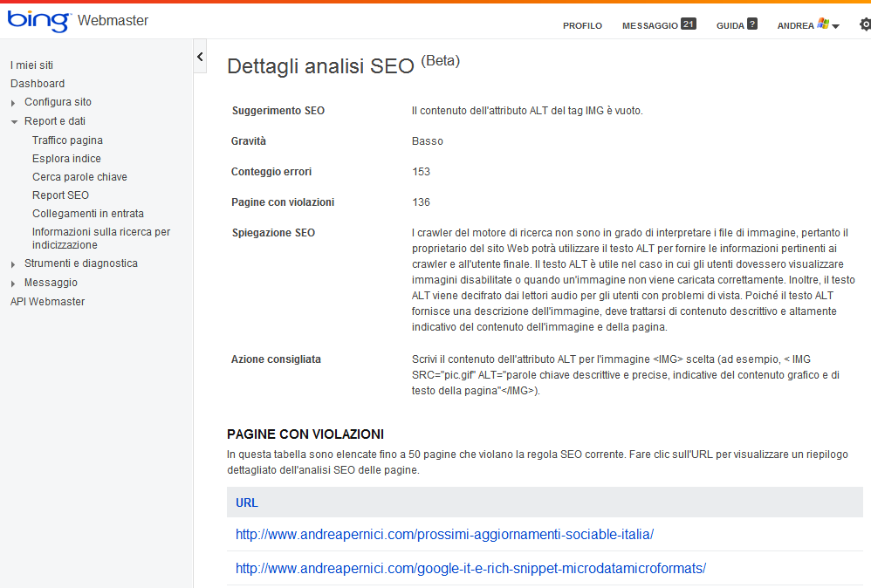871x588 pixels.
Task: Open the settings gear icon
Action: pyautogui.click(x=865, y=24)
